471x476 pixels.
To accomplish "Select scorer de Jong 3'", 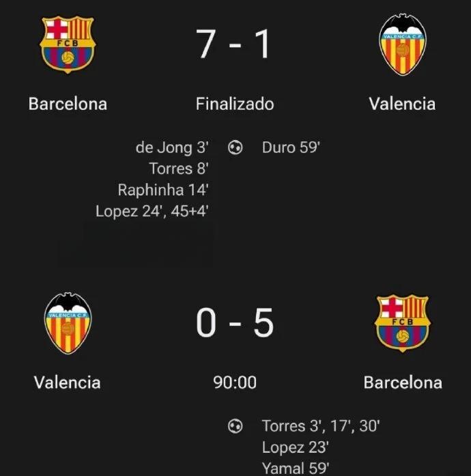I will tap(172, 148).
